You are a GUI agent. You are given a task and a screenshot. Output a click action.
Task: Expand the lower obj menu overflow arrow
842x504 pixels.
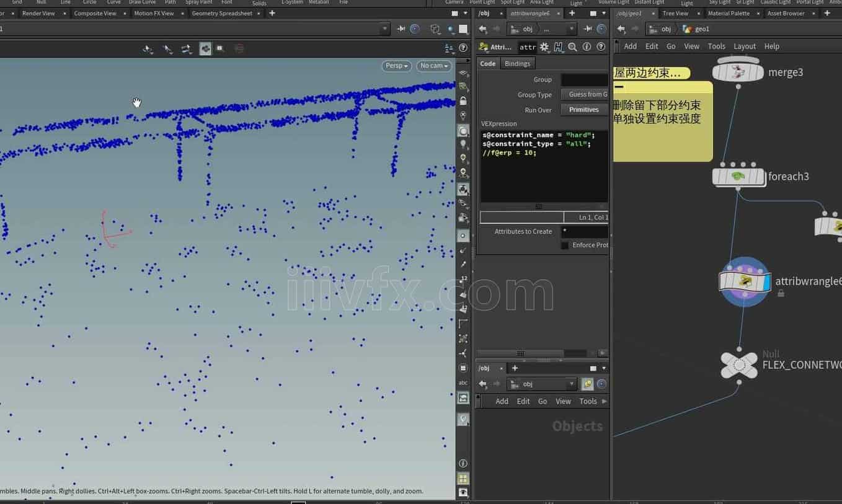point(605,401)
